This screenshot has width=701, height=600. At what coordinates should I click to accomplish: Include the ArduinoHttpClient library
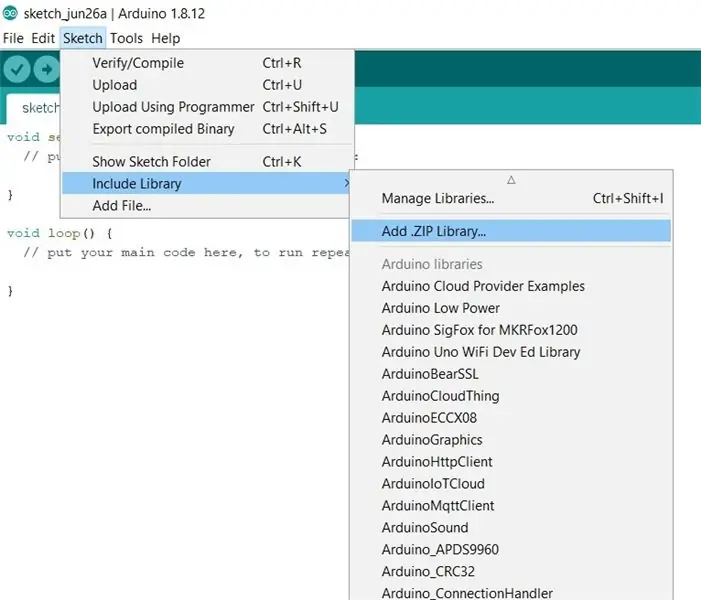click(511, 461)
